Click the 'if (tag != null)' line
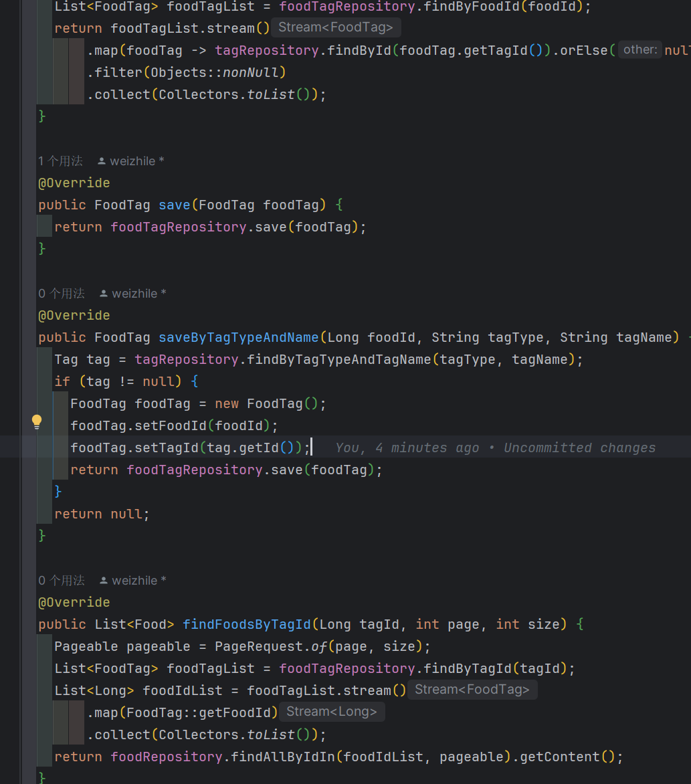Image resolution: width=691 pixels, height=784 pixels. click(x=126, y=381)
